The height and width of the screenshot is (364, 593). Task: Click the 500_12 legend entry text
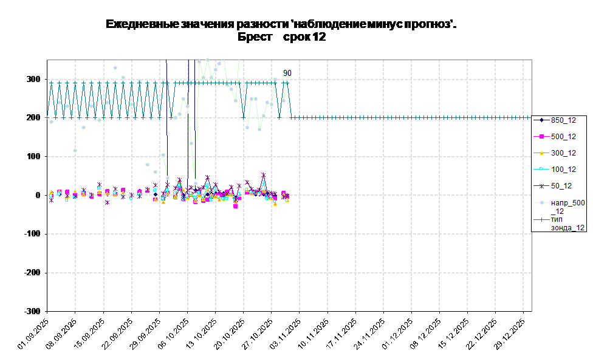(x=563, y=137)
